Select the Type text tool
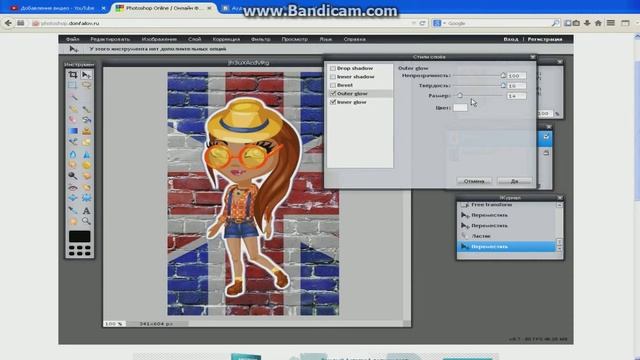 tap(86, 211)
